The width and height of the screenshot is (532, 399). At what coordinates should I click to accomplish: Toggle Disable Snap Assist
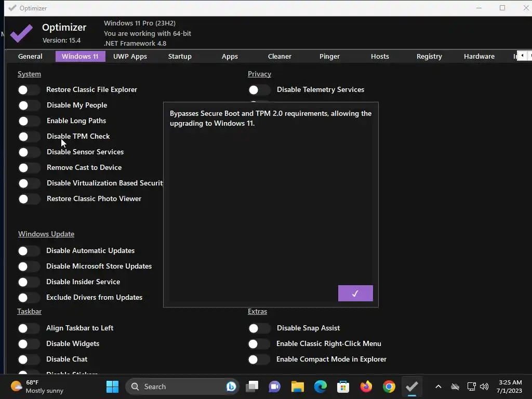260,328
